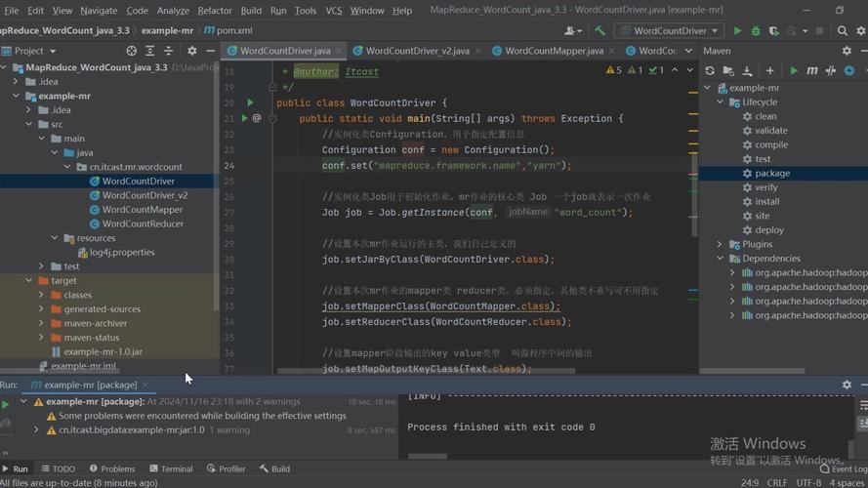The image size is (868, 488).
Task: Switch to the WordCountMapper.java editor tab
Action: coord(554,51)
